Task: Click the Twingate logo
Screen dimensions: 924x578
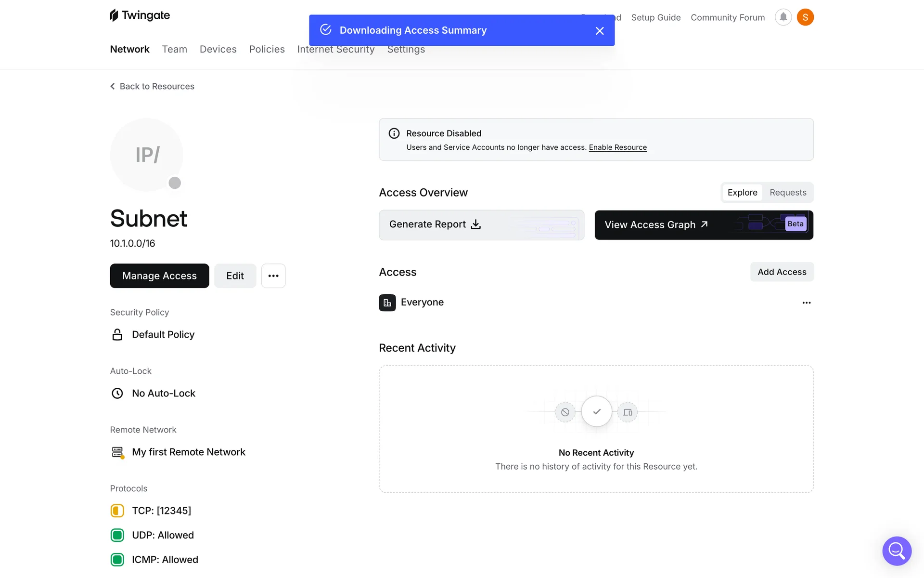Action: click(x=140, y=15)
